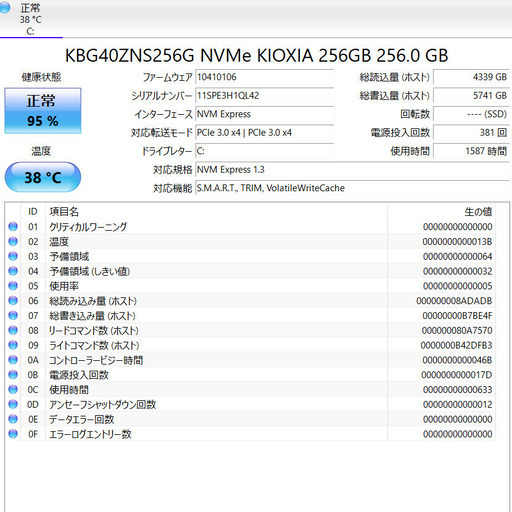This screenshot has height=512, width=512.
Task: Click the transfer mode field PCIe 3.0 x4
Action: click(264, 133)
